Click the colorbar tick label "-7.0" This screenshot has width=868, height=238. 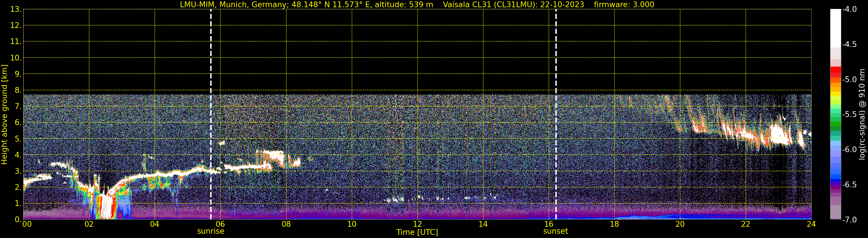[850, 220]
